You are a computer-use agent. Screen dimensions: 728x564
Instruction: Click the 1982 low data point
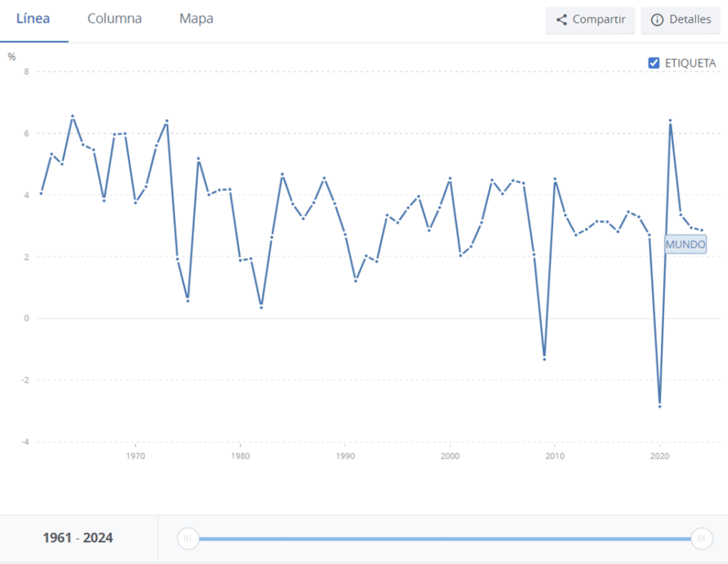pyautogui.click(x=261, y=308)
